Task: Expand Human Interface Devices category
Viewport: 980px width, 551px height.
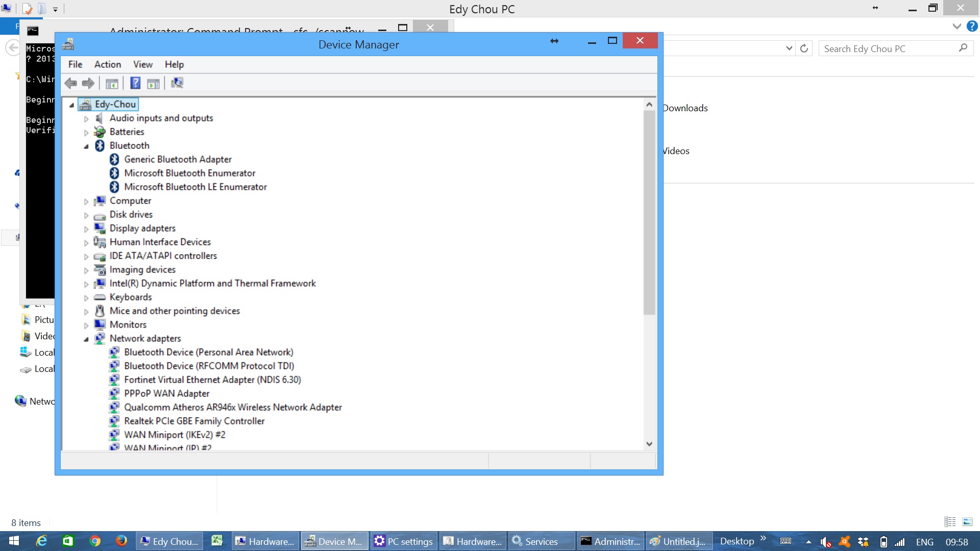Action: 86,242
